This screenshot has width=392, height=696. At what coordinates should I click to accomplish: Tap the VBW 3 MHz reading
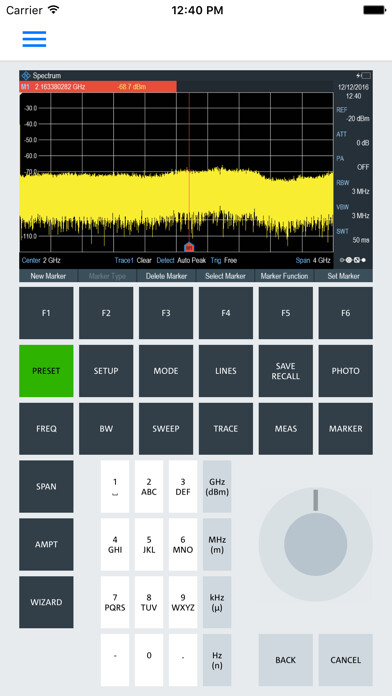tap(353, 211)
